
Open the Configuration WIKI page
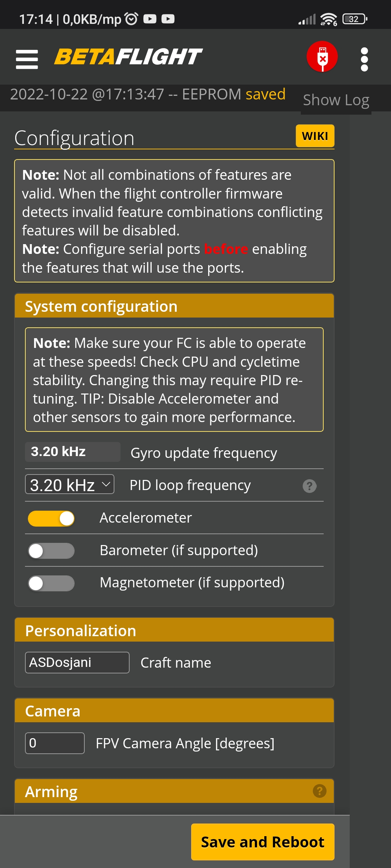click(x=315, y=136)
